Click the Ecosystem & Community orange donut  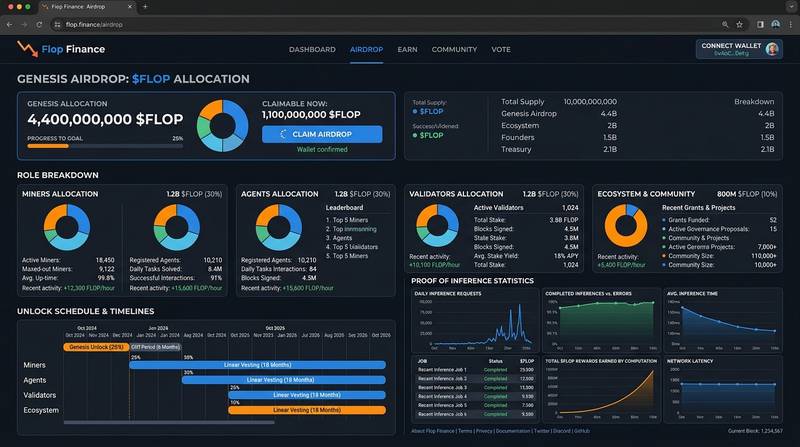[626, 225]
